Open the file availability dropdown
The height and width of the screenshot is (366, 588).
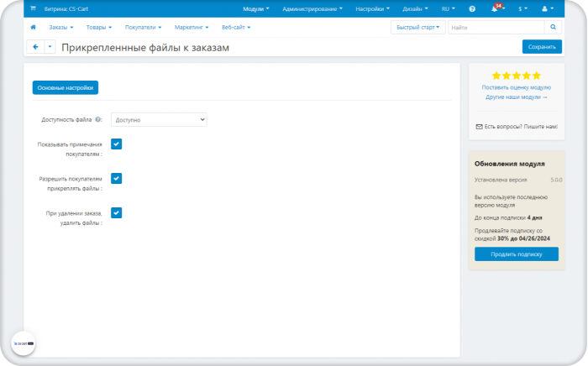(x=159, y=120)
